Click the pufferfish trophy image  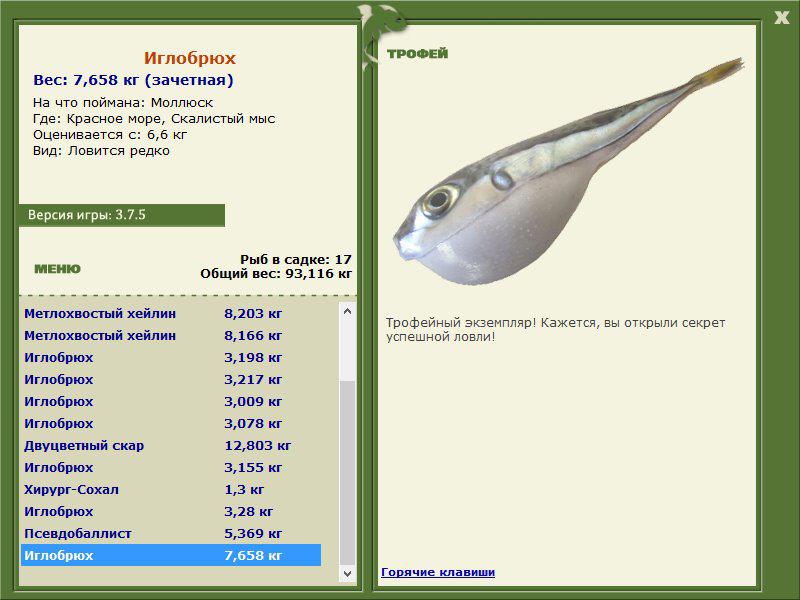(x=568, y=171)
